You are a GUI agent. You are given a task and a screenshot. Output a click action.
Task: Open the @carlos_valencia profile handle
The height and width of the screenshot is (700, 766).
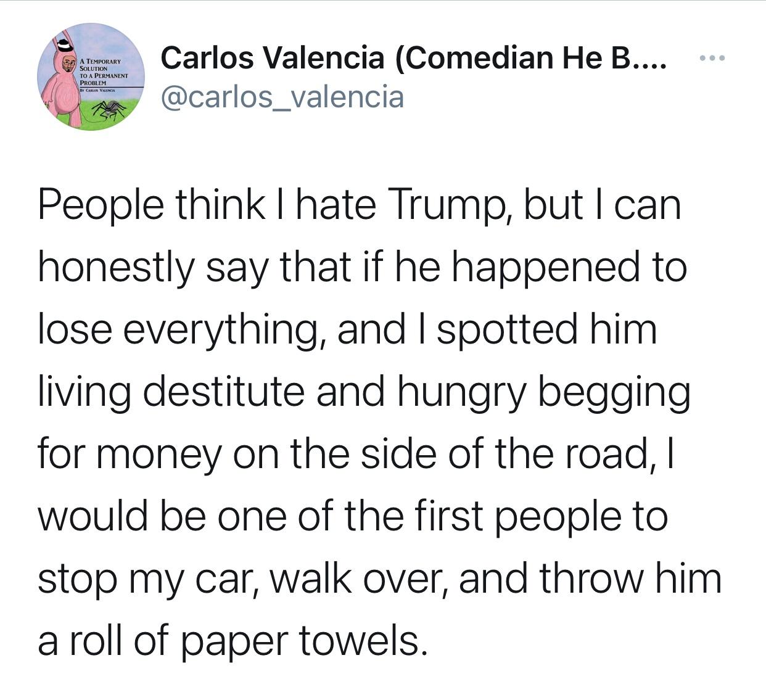tap(284, 96)
